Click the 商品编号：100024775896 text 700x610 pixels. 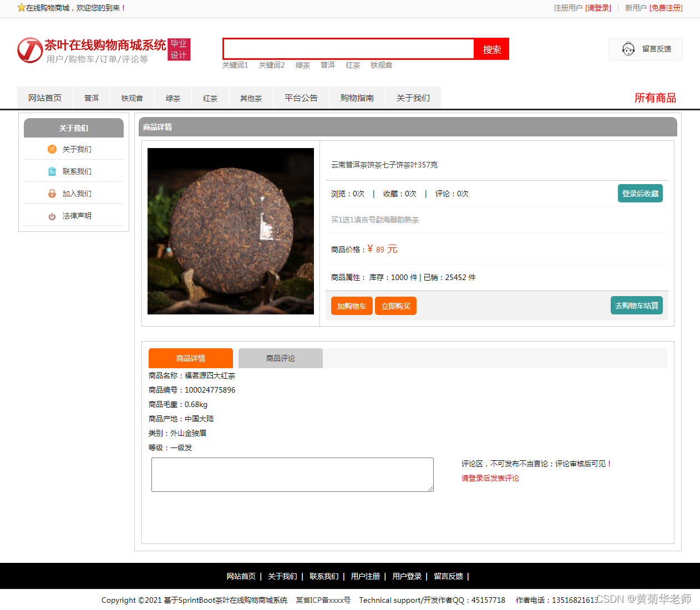[x=192, y=390]
